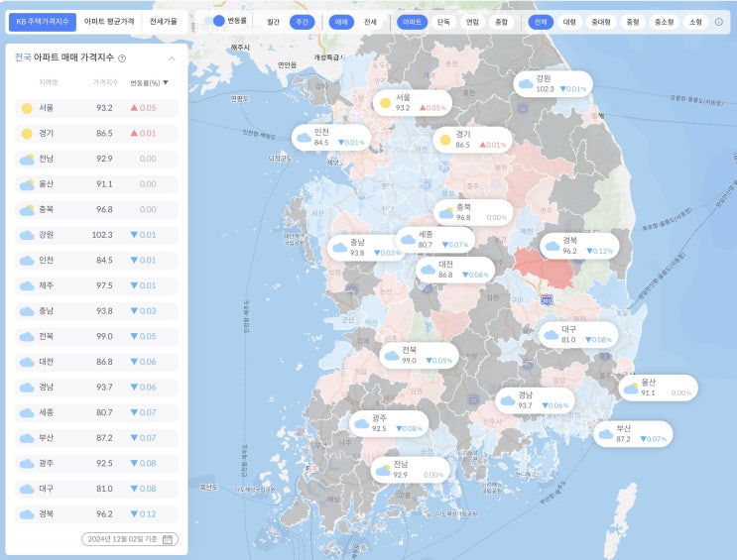Open the calendar icon next to 2024년 12월 02일
This screenshot has width=737, height=560.
pyautogui.click(x=167, y=539)
